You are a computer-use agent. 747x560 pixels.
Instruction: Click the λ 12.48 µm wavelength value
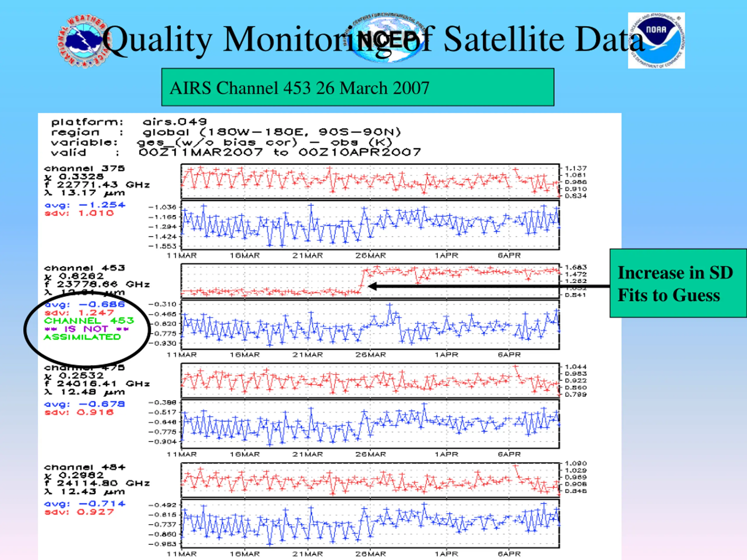tap(84, 392)
